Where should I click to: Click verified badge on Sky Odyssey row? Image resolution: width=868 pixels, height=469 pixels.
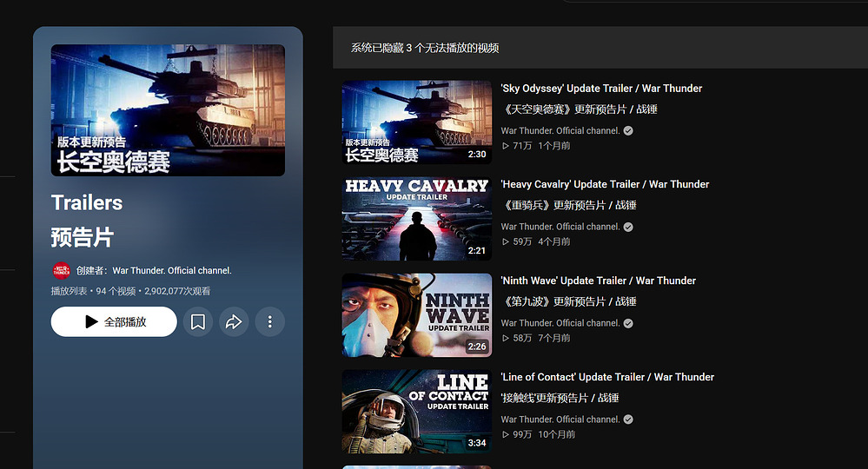pos(628,131)
